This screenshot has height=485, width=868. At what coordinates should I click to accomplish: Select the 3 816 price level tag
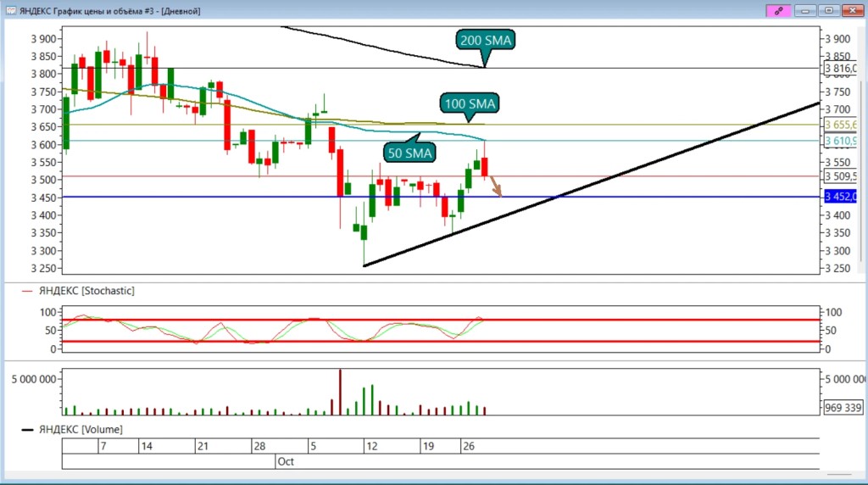coord(840,69)
